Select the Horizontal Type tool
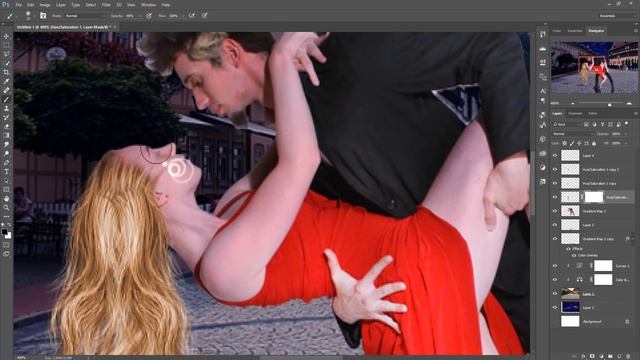This screenshot has height=360, width=640. pos(6,171)
